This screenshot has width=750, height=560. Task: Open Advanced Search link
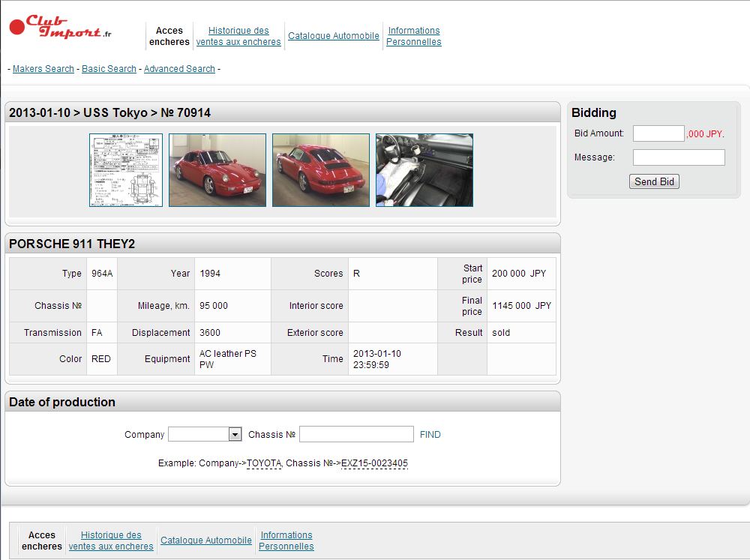179,69
